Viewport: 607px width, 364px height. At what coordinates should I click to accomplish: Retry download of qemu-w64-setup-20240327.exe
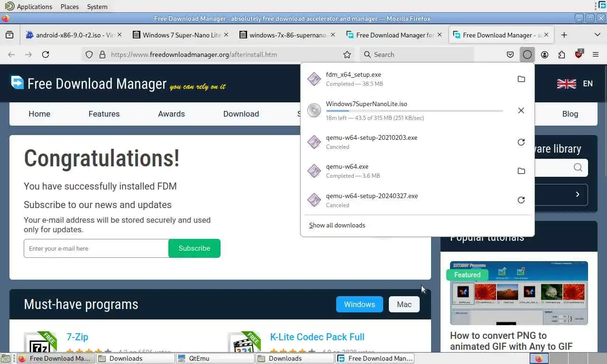coord(521,200)
